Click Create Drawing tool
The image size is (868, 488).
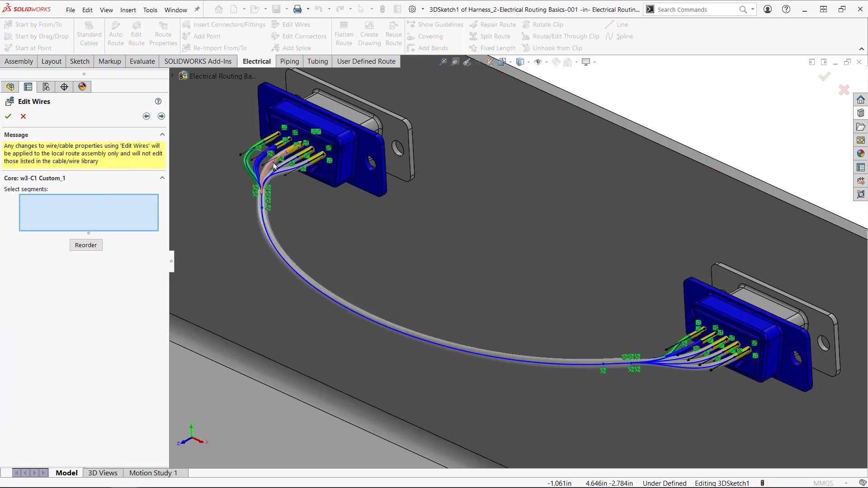pos(369,34)
